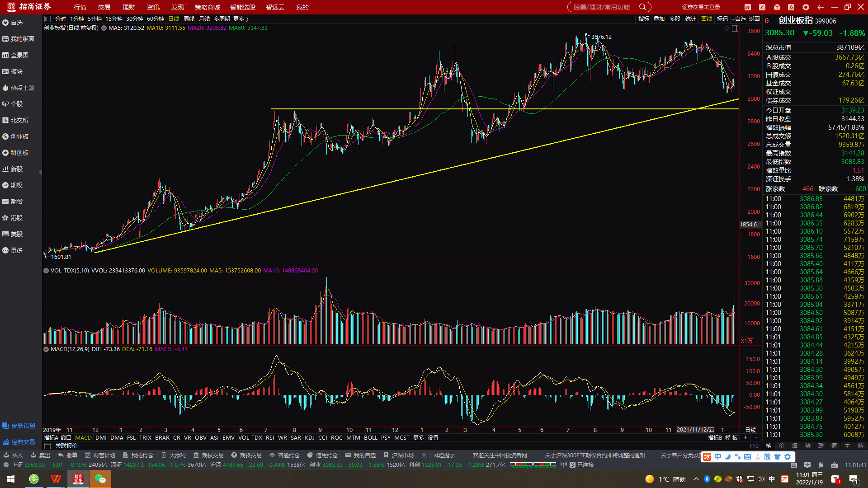The image size is (868, 488).
Task: Expand 更多 timeframes dropdown
Action: 241,19
